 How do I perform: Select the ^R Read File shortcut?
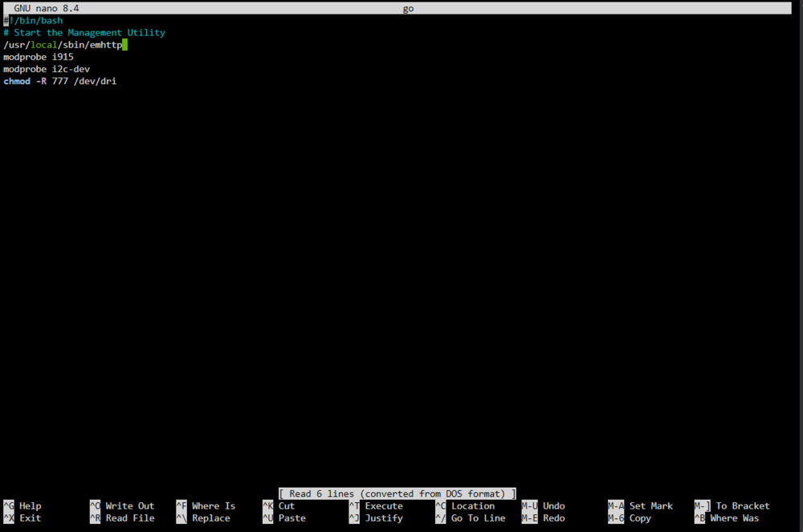tap(122, 518)
